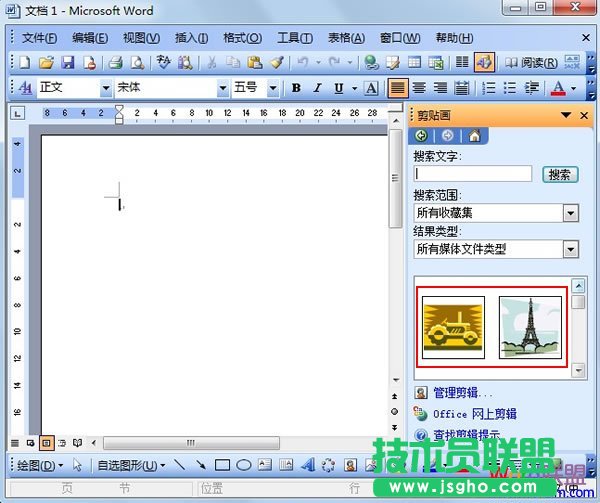Select the Oval drawing tool

coord(243,465)
